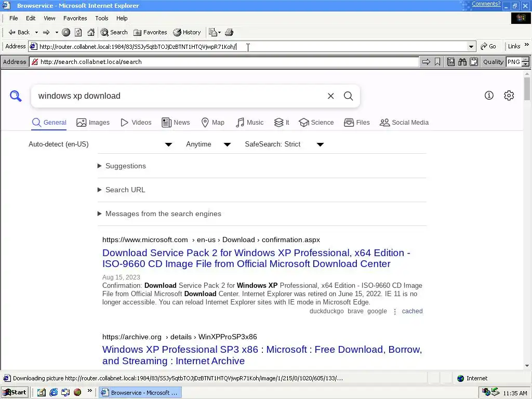This screenshot has width=532, height=399.
Task: Click the Browservice bookmark flag icon
Action: point(437,62)
